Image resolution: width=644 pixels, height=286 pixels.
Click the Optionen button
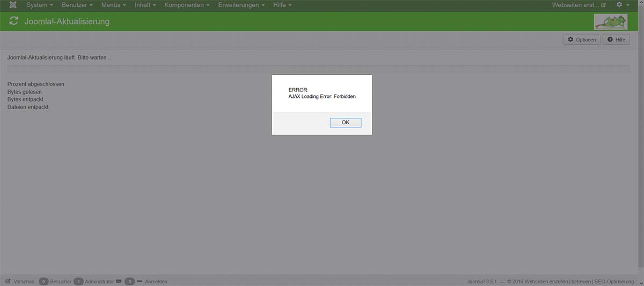[582, 40]
